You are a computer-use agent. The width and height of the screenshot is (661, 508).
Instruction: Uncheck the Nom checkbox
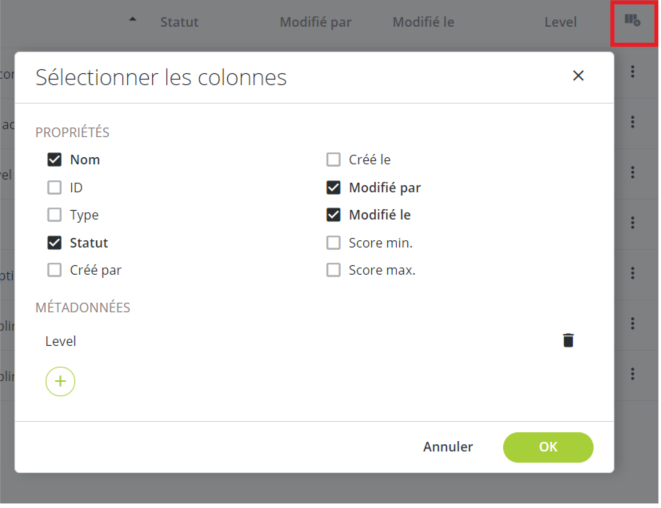click(54, 160)
